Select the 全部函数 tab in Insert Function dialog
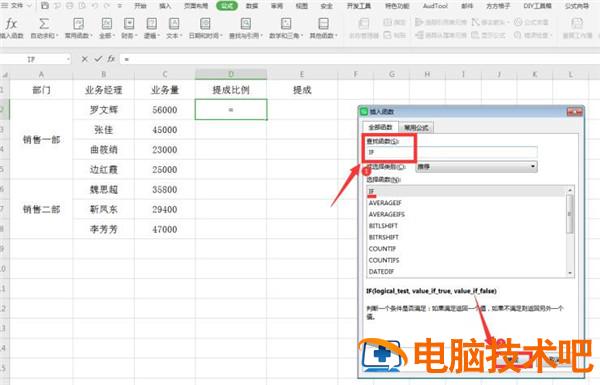Screen dimensions: 600x385 click(380, 127)
